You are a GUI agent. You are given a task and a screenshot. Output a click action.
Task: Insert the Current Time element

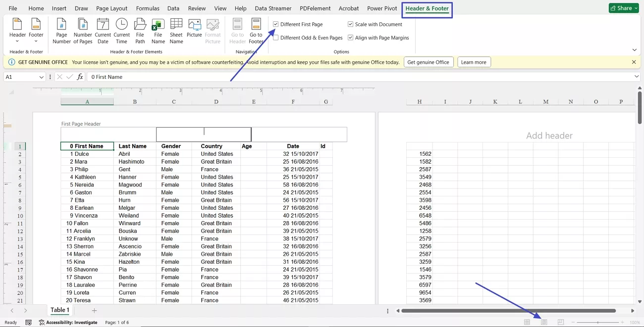[121, 31]
